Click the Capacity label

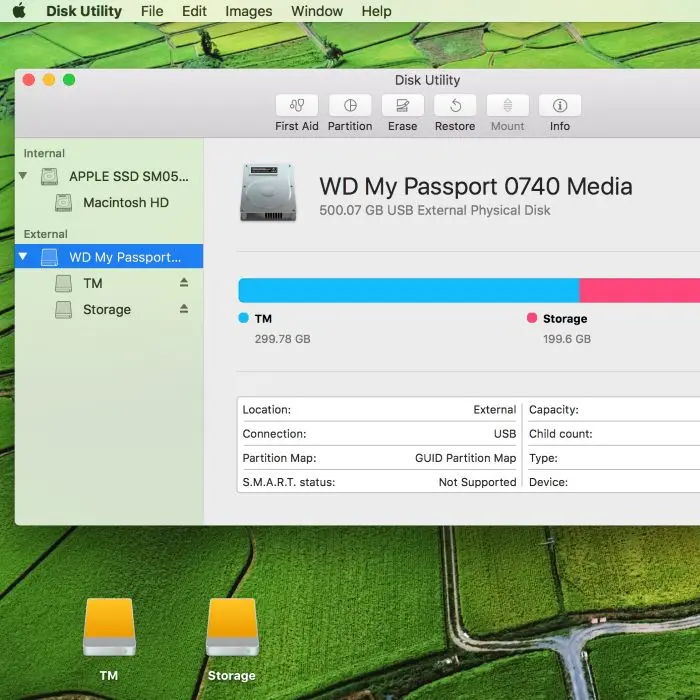click(x=554, y=409)
